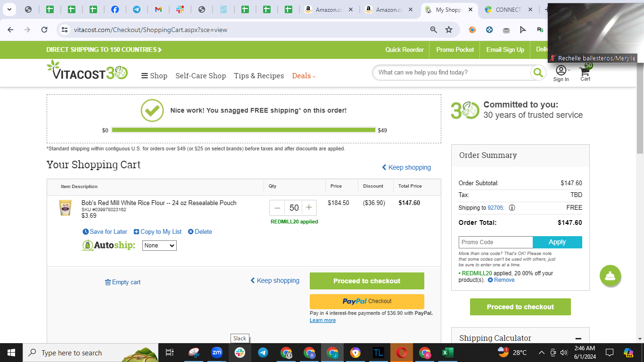644x362 pixels.
Task: Bookmark this page with the star icon
Action: point(449,30)
